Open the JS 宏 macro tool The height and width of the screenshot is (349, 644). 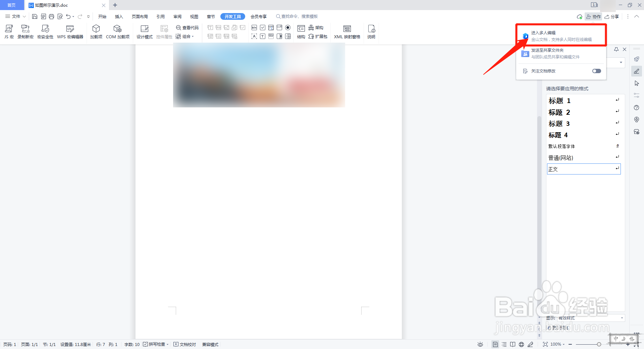tap(9, 32)
